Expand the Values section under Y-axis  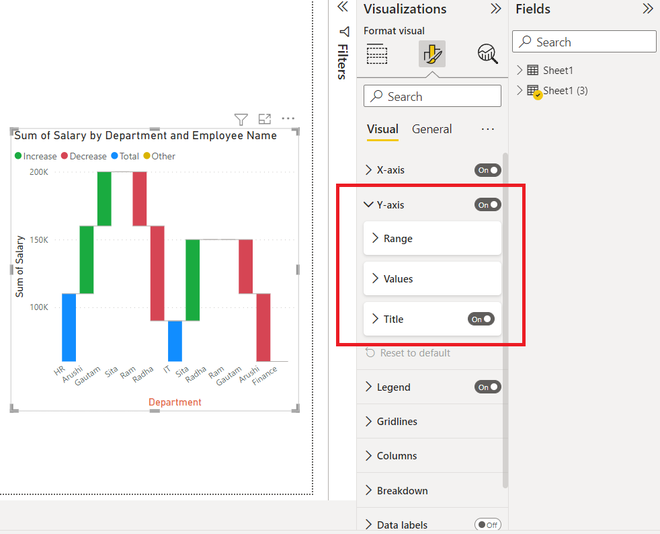(432, 279)
